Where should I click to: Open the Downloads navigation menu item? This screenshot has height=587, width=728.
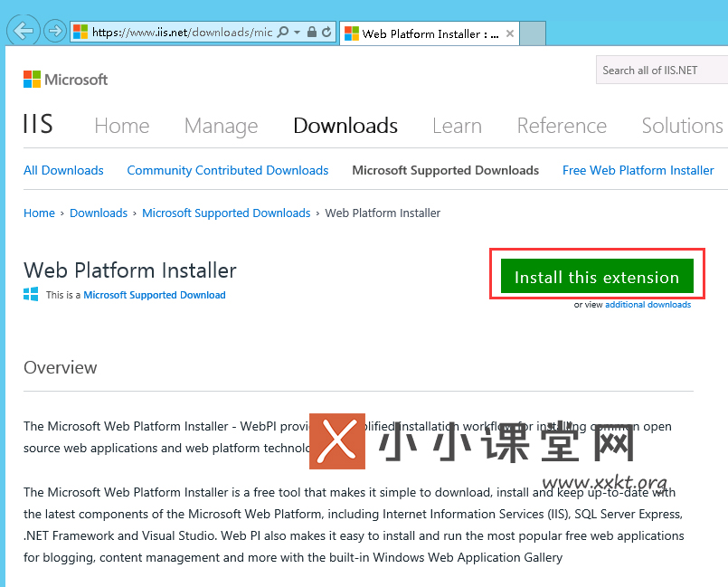[x=345, y=126]
